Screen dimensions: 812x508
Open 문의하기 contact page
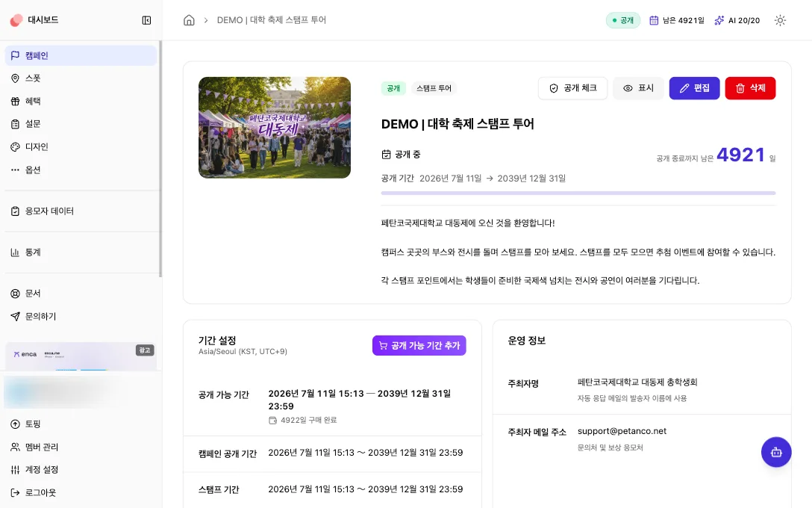click(81, 316)
